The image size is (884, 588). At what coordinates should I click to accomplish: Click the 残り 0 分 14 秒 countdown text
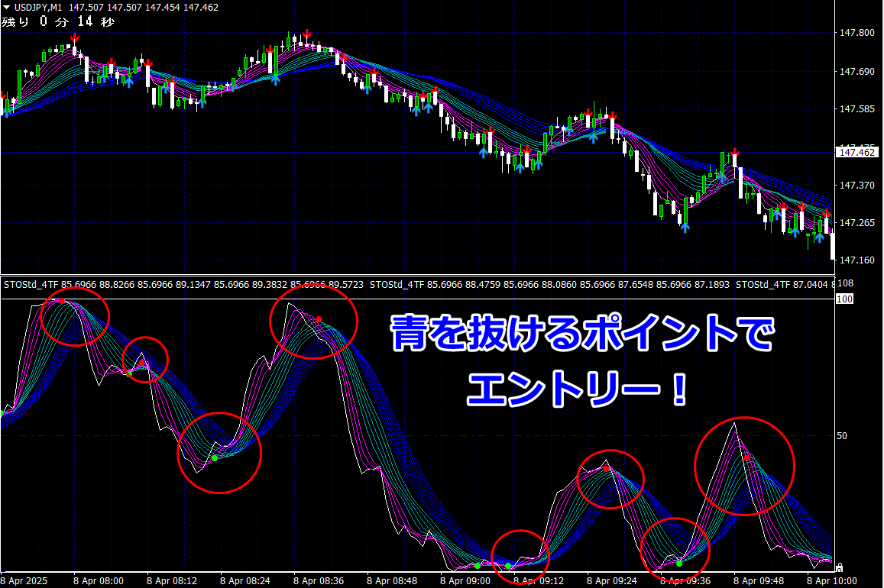58,22
